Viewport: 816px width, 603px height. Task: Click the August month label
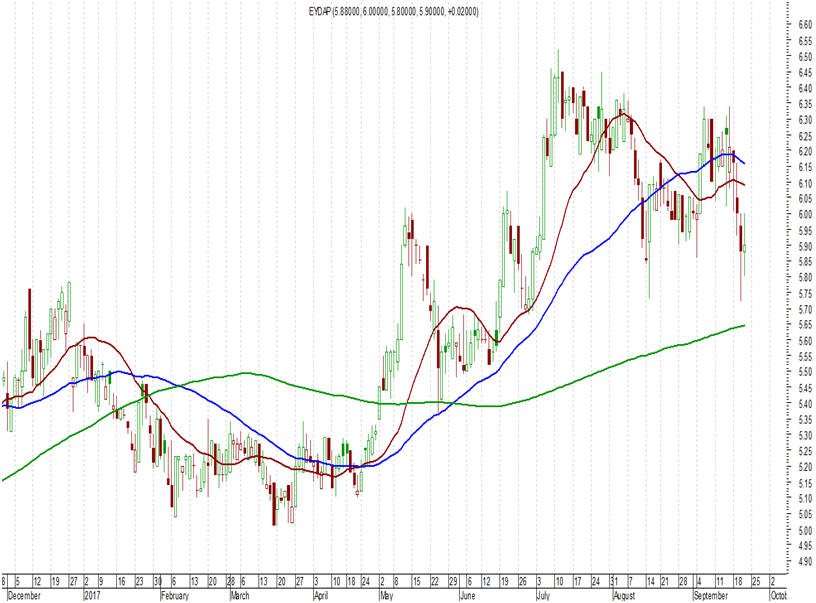(x=624, y=596)
